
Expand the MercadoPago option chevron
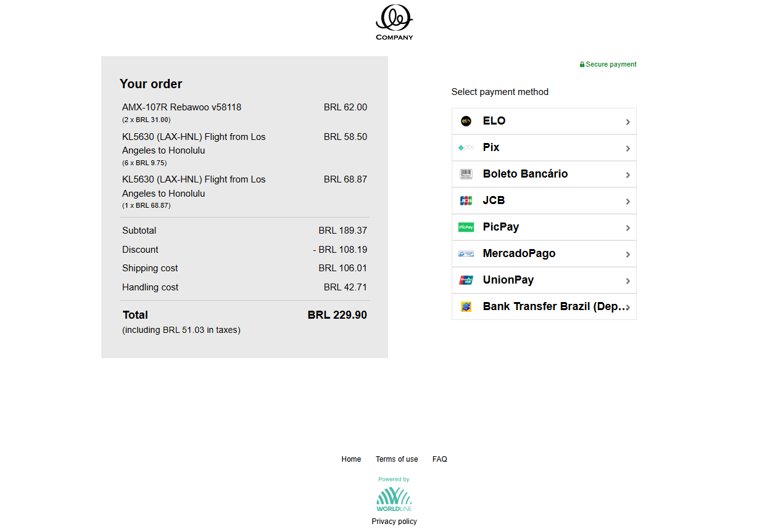[627, 253]
